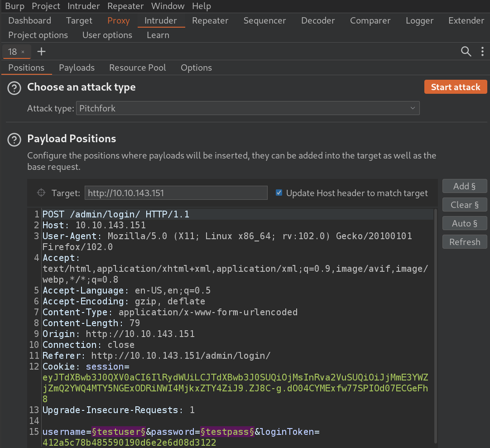Switch to the Repeater tool tab
Image resolution: width=490 pixels, height=448 pixels.
pyautogui.click(x=210, y=21)
